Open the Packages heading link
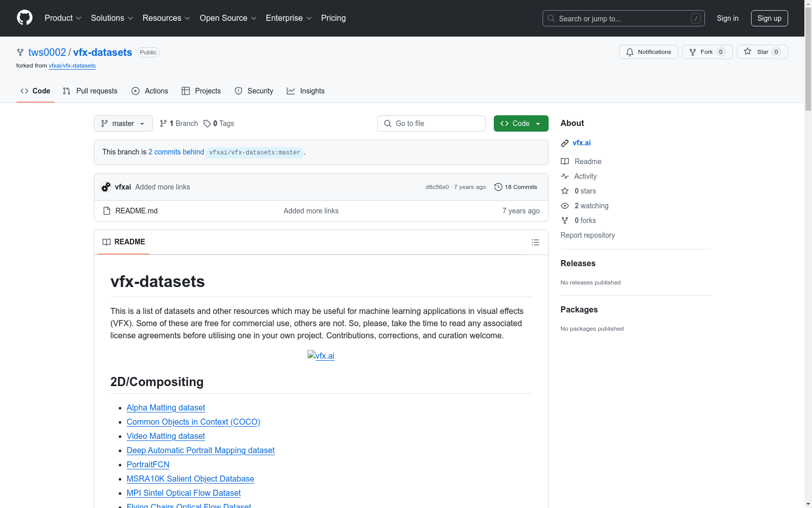812x508 pixels. point(579,309)
